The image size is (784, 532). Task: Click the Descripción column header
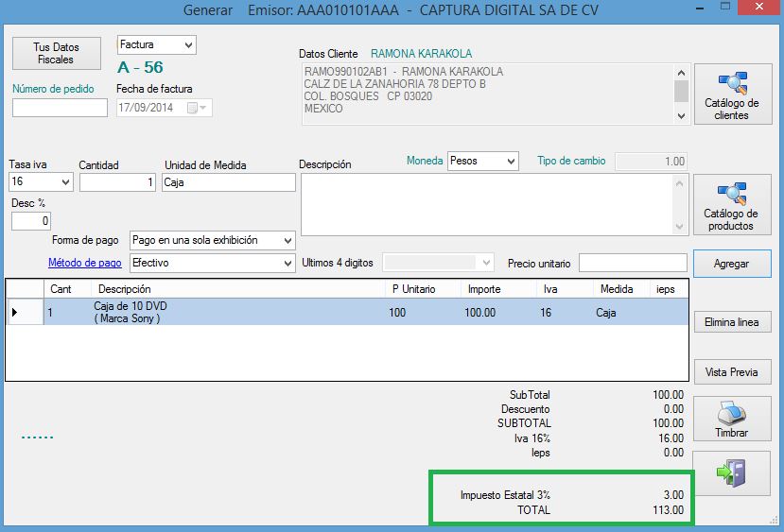238,289
